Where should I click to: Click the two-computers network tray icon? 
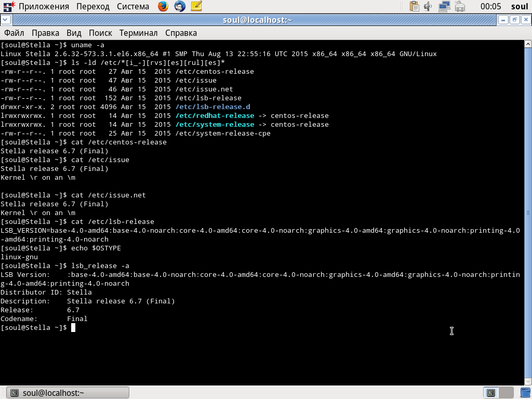coord(444,6)
